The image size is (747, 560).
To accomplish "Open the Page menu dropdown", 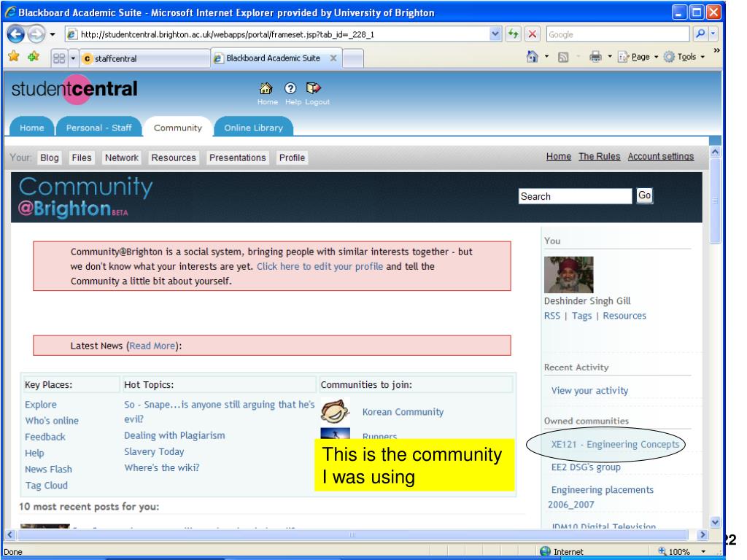I will click(638, 57).
